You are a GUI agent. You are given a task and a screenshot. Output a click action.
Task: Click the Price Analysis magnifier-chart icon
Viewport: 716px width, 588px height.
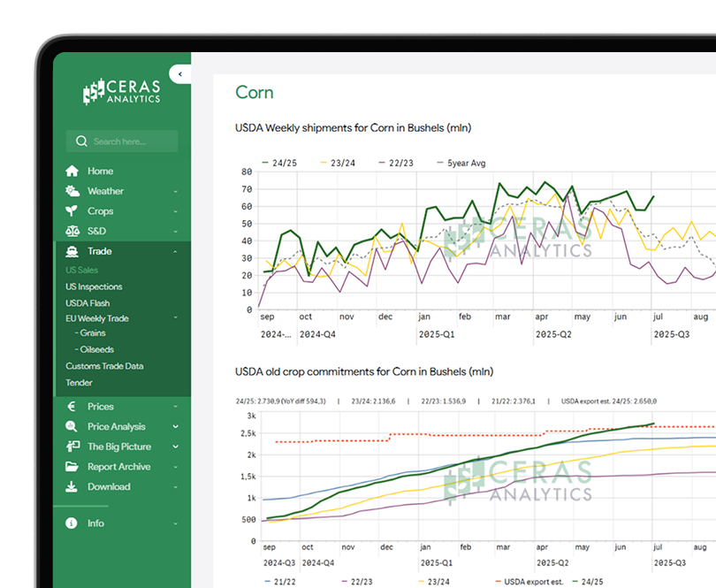[72, 426]
